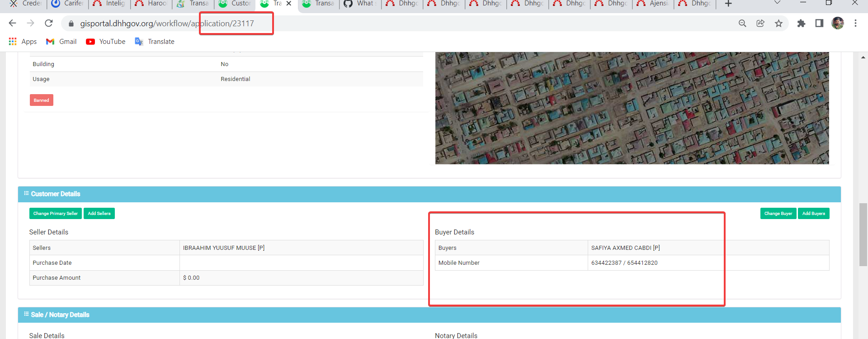Click the Purchase Date label cell
The width and height of the screenshot is (868, 339).
pos(104,263)
